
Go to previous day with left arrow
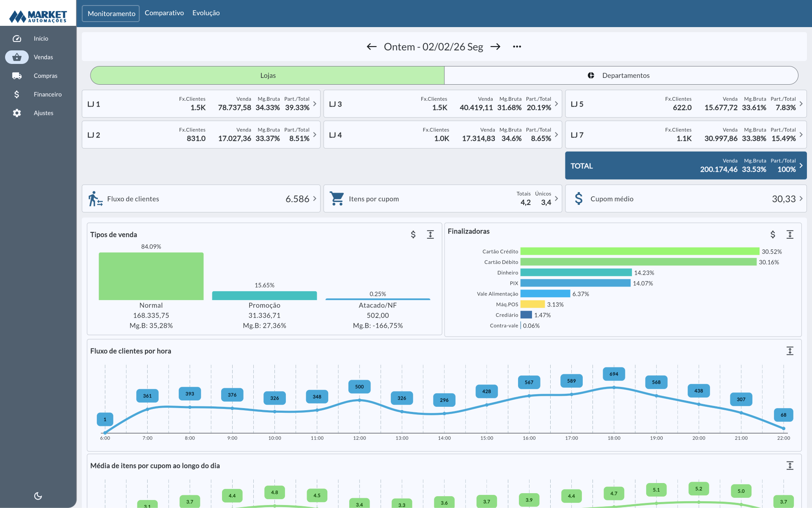tap(371, 47)
